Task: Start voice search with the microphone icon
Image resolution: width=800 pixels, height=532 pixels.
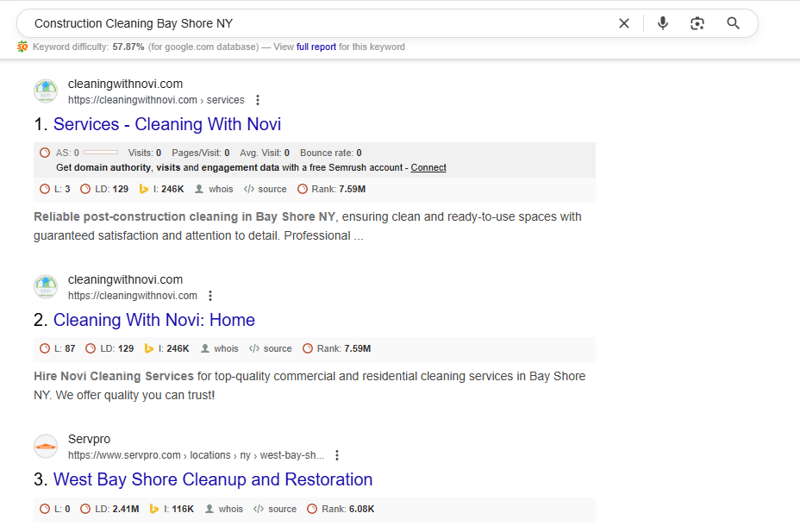Action: click(x=662, y=23)
